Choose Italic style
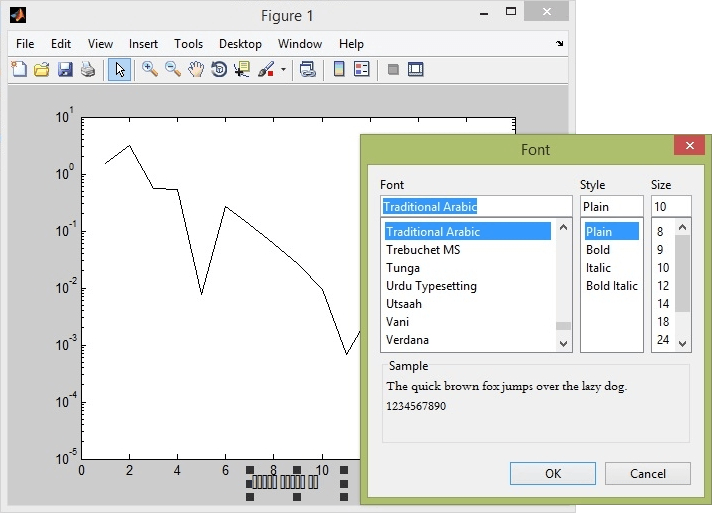 pos(612,268)
